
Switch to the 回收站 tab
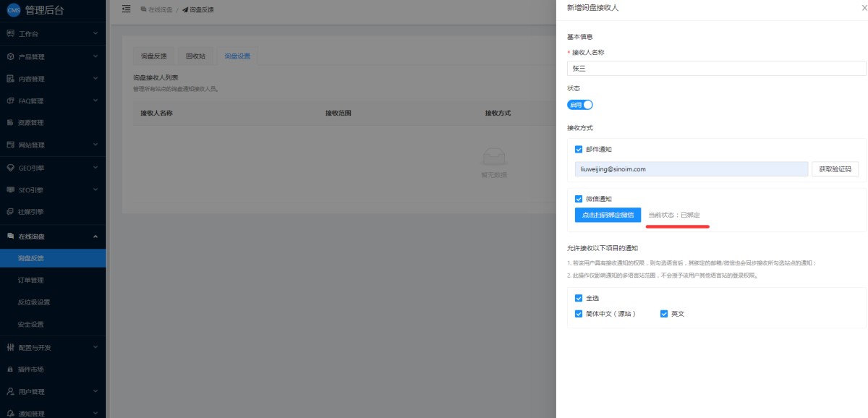coord(195,56)
